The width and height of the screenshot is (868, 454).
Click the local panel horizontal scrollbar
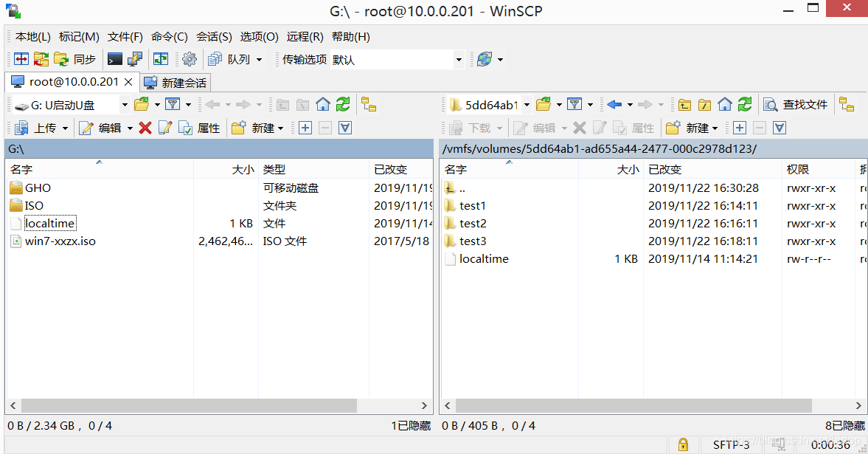point(188,406)
